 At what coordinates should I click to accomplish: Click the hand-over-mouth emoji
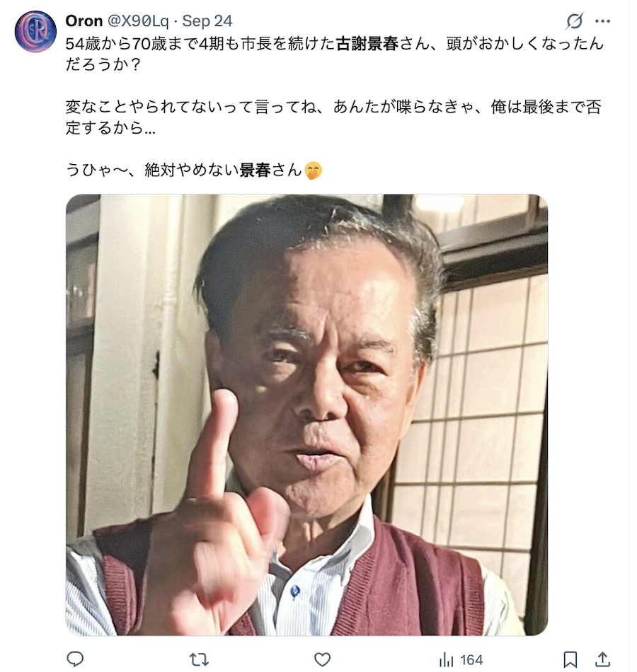313,170
